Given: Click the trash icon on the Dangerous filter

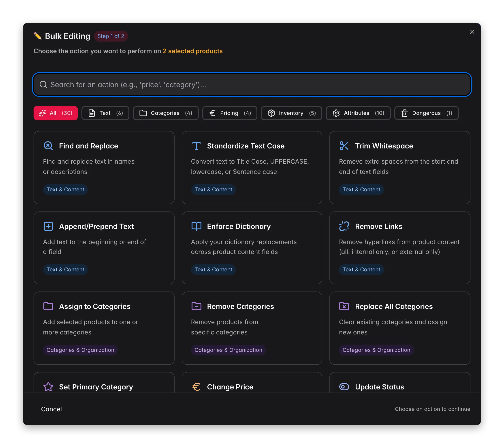Looking at the screenshot, I should pos(404,113).
